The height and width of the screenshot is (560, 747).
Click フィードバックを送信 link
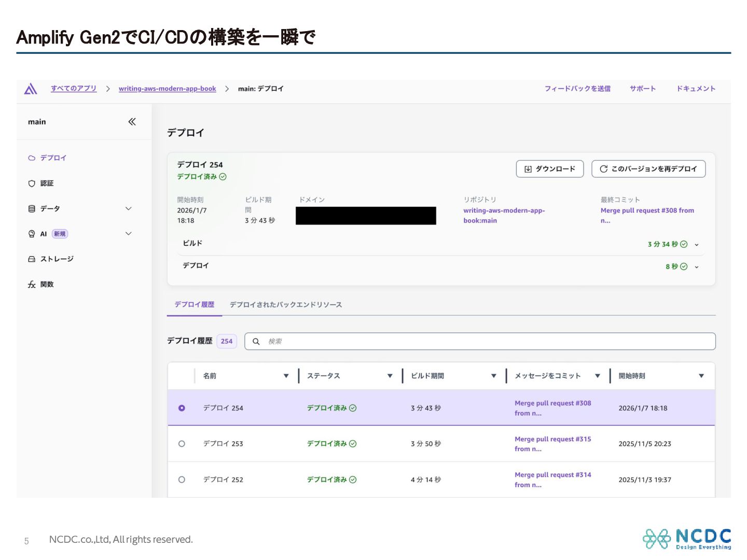pyautogui.click(x=577, y=89)
